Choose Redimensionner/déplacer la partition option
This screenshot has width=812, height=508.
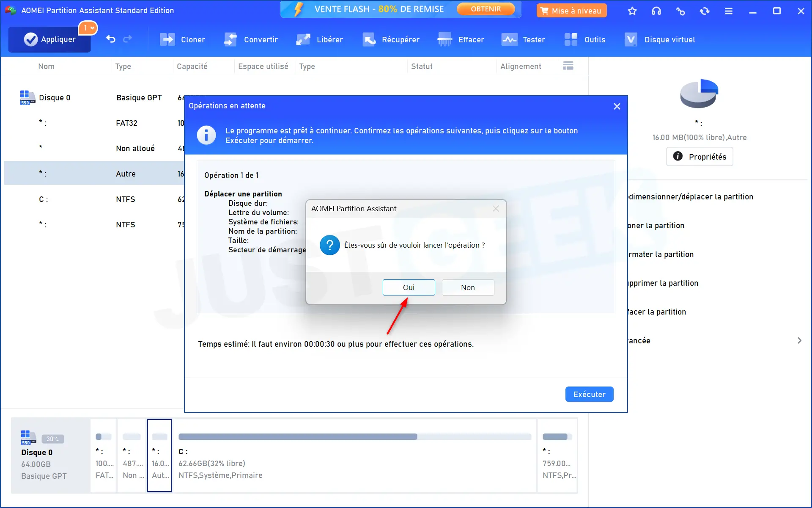691,197
